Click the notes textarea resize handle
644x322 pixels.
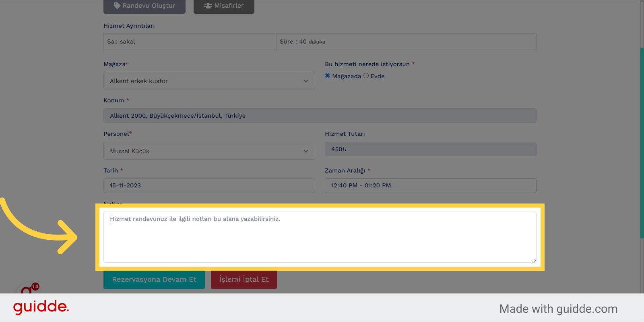[x=534, y=260]
